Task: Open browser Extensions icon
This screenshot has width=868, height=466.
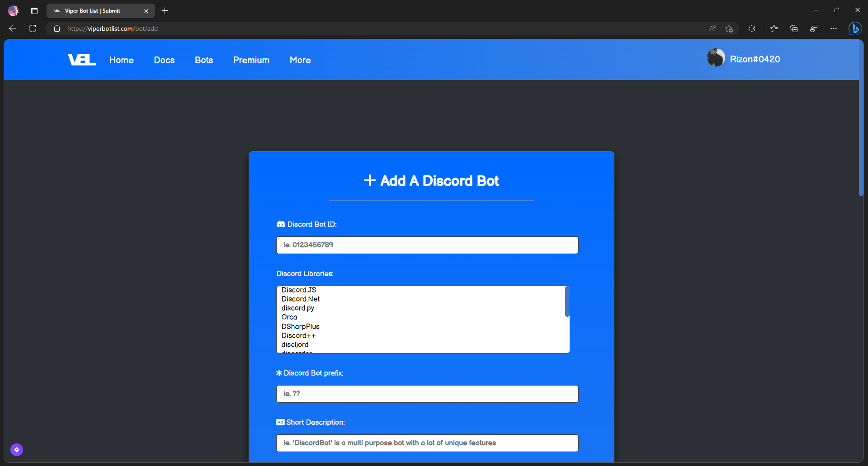Action: 752,28
